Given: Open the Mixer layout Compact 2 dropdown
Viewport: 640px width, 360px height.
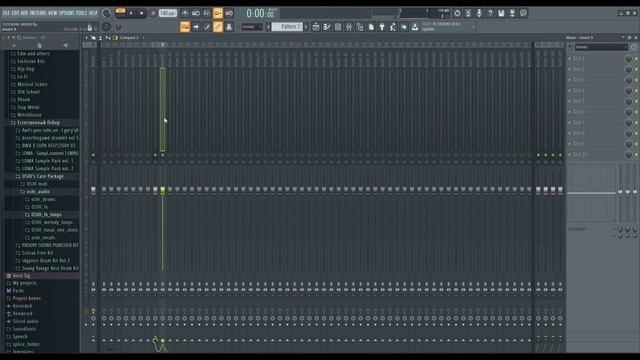Looking at the screenshot, I should point(129,38).
